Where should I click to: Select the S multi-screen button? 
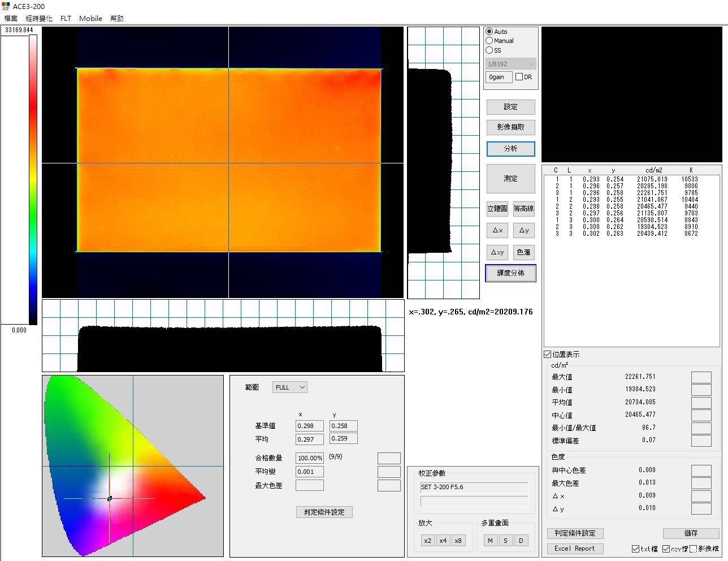pos(505,541)
